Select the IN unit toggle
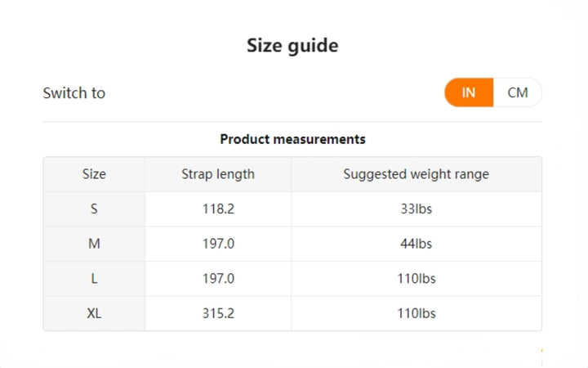The width and height of the screenshot is (588, 368). 469,92
